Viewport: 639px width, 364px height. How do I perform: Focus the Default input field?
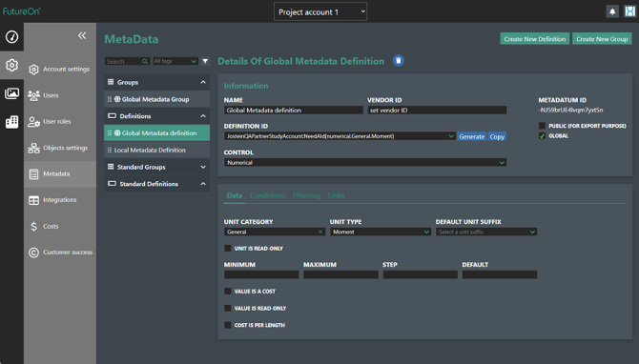click(x=500, y=274)
